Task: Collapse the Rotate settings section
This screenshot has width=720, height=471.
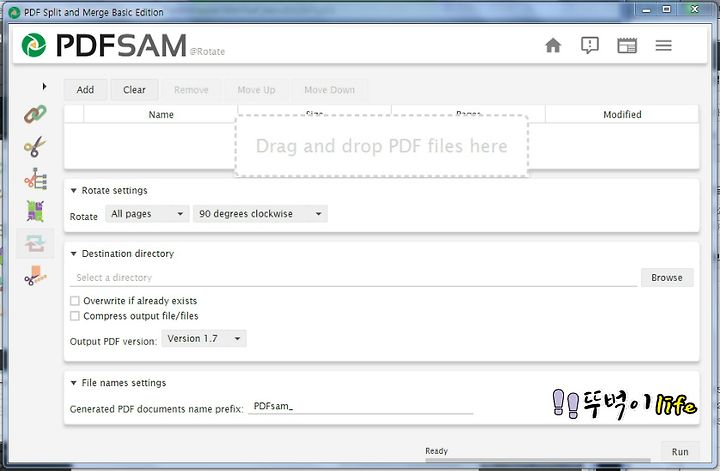Action: click(x=73, y=191)
